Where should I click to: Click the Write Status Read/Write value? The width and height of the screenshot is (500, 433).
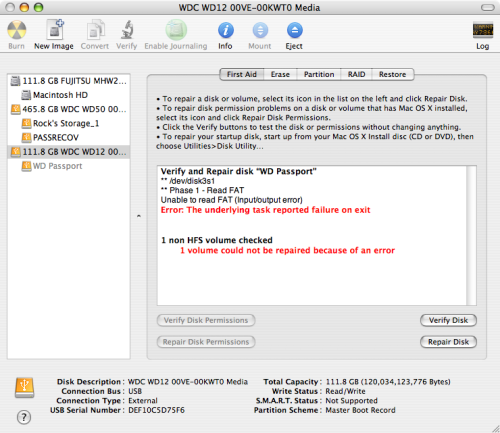click(345, 391)
